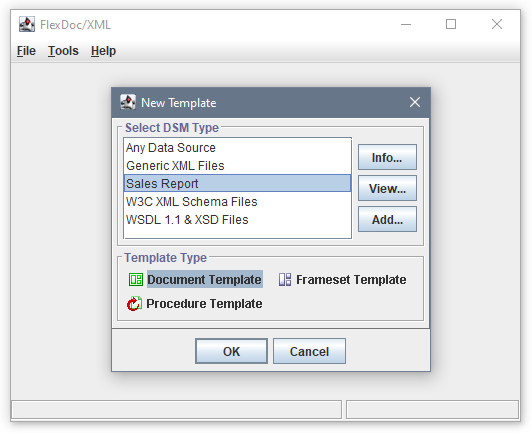Pick WSDL 1.1 & XSD Files
The height and width of the screenshot is (433, 532).
click(238, 220)
